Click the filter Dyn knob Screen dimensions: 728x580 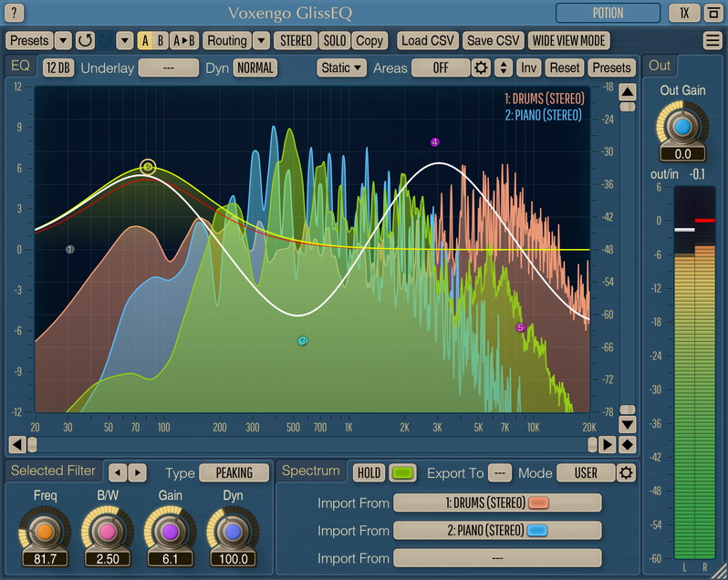point(233,532)
